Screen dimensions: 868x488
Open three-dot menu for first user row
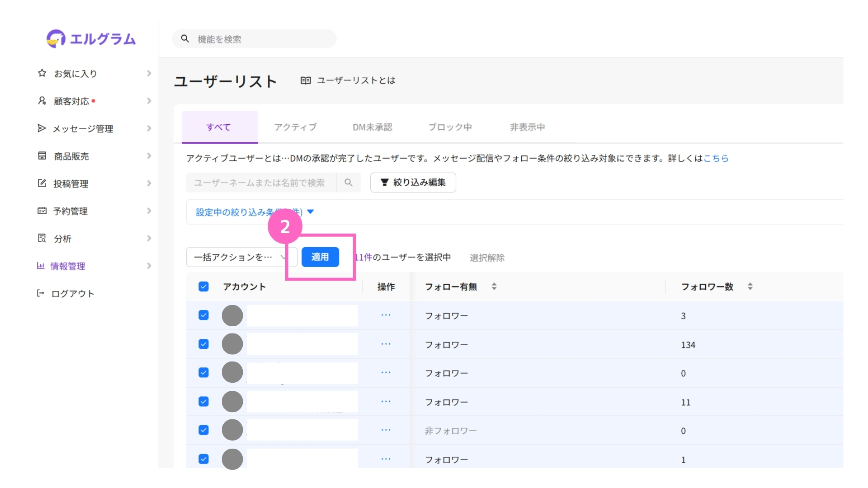pyautogui.click(x=386, y=315)
